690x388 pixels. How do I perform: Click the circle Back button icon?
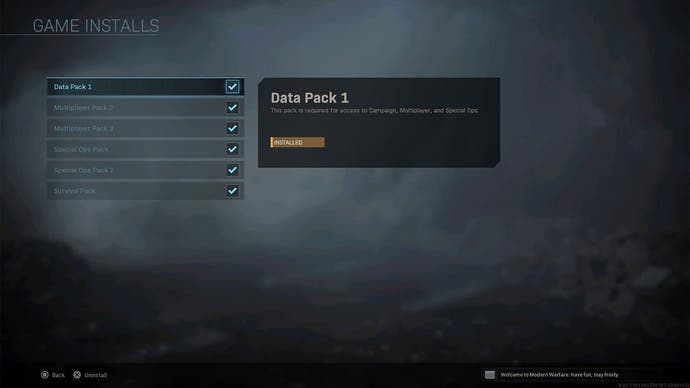(x=44, y=375)
